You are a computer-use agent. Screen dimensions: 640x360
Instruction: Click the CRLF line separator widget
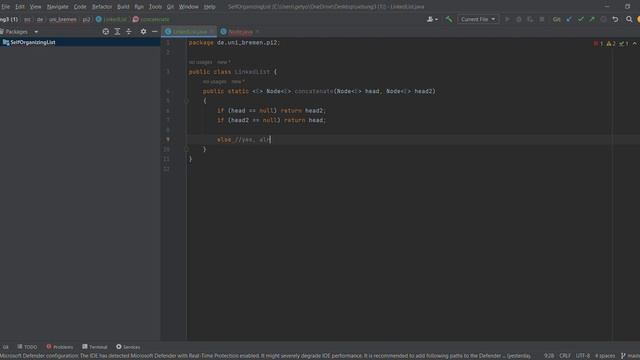[565, 356]
